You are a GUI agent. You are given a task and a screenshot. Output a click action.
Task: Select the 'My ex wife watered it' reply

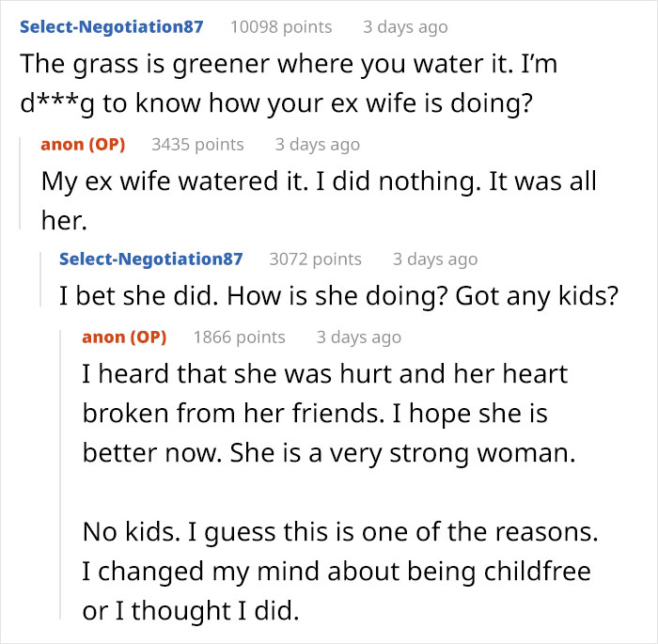click(319, 199)
